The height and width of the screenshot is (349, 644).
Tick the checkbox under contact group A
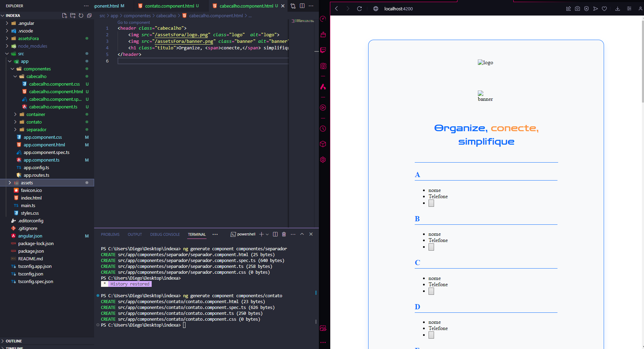click(x=431, y=203)
